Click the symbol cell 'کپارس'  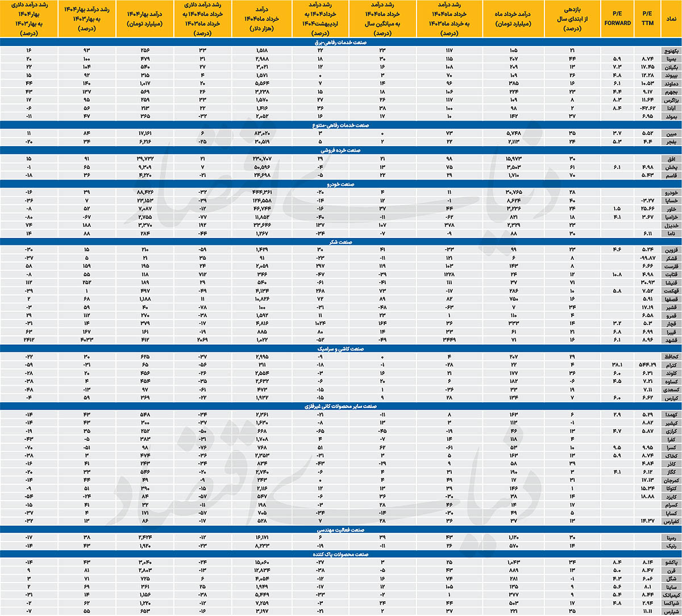point(671,398)
